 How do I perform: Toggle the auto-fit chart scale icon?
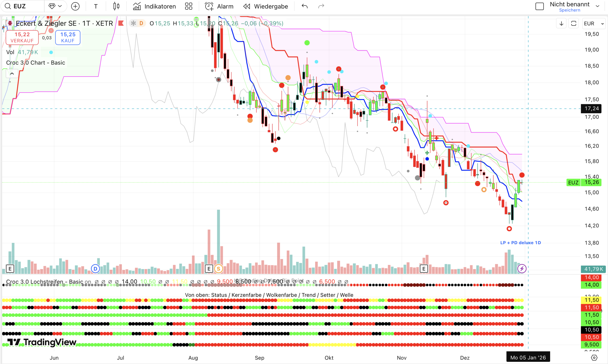(574, 24)
